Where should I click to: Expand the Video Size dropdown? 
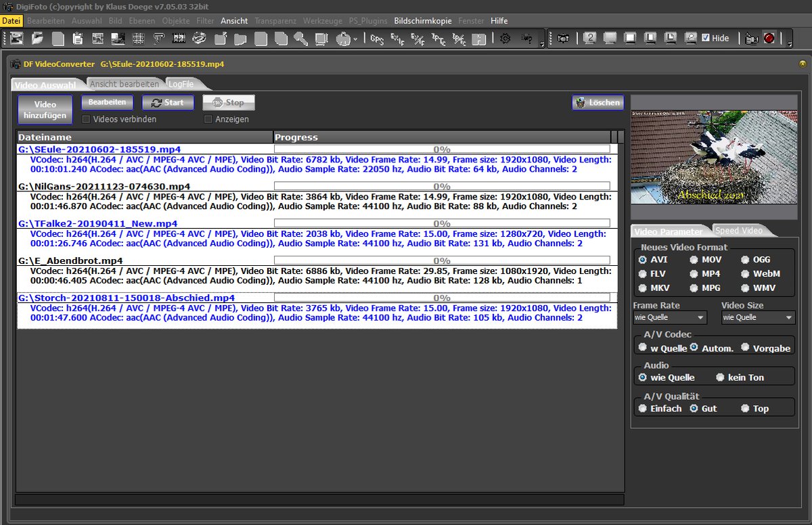[758, 317]
